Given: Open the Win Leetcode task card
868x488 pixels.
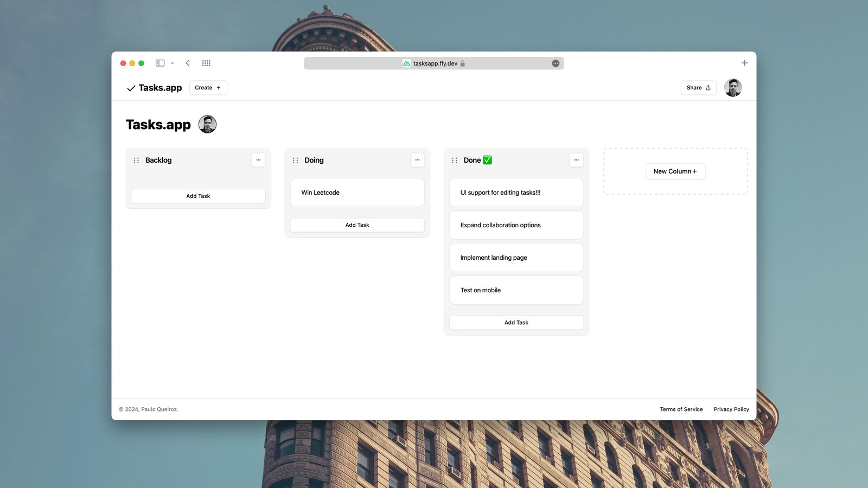Looking at the screenshot, I should coord(357,192).
